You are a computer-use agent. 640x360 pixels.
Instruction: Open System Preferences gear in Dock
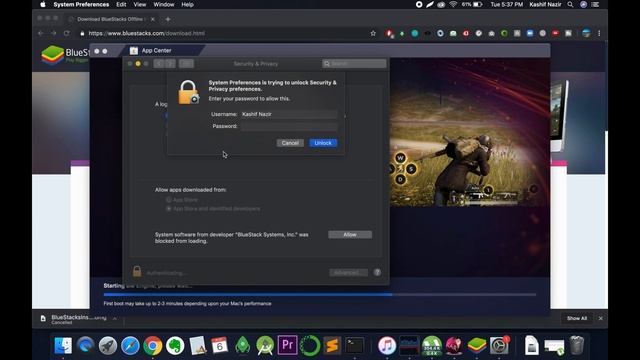pyautogui.click(x=499, y=346)
